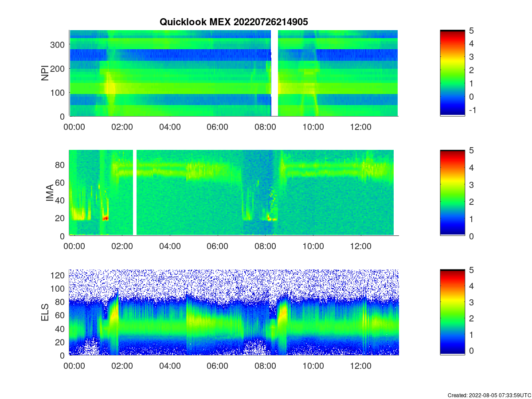Click the "06:00" tick under the NPI panel
532x399 pixels.
click(x=218, y=127)
